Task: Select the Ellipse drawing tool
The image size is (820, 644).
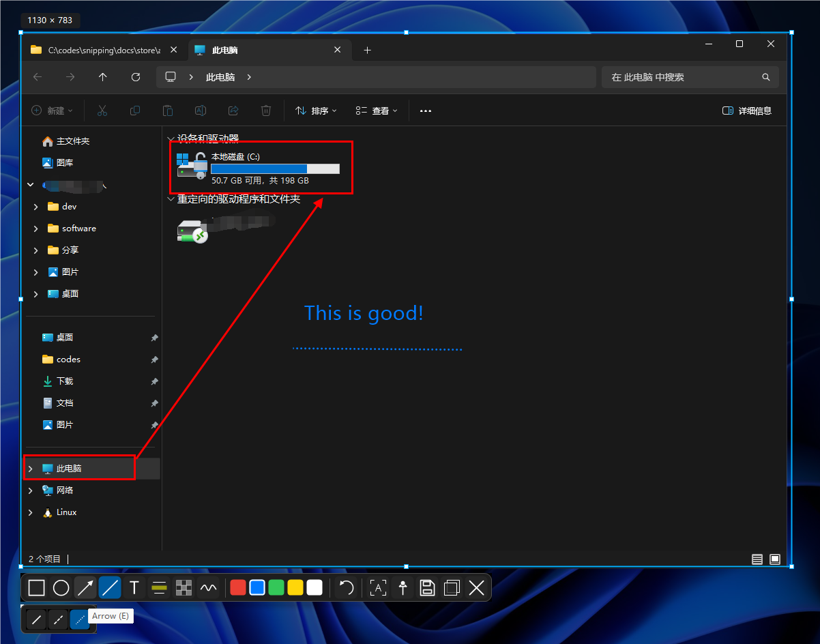Action: tap(61, 587)
